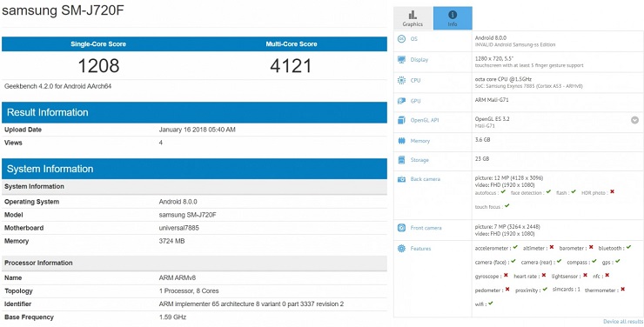Click the Operating System value Android 8.0.0
Image resolution: width=644 pixels, height=327 pixels.
[178, 202]
